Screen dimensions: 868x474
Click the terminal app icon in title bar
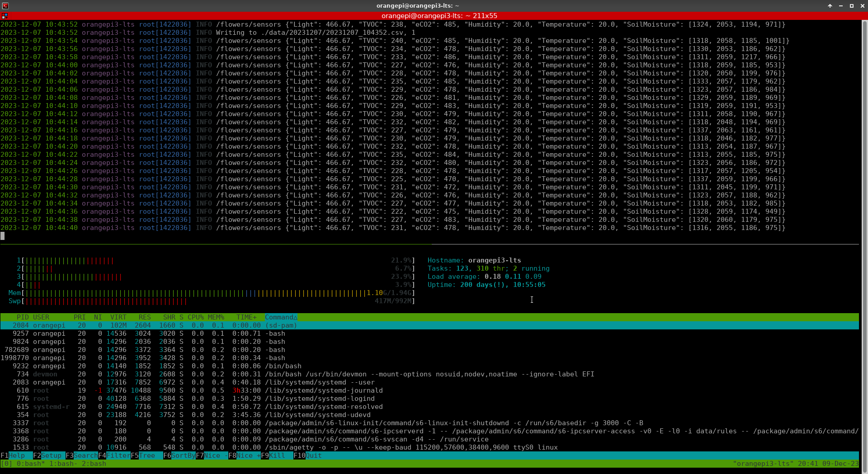(x=5, y=5)
